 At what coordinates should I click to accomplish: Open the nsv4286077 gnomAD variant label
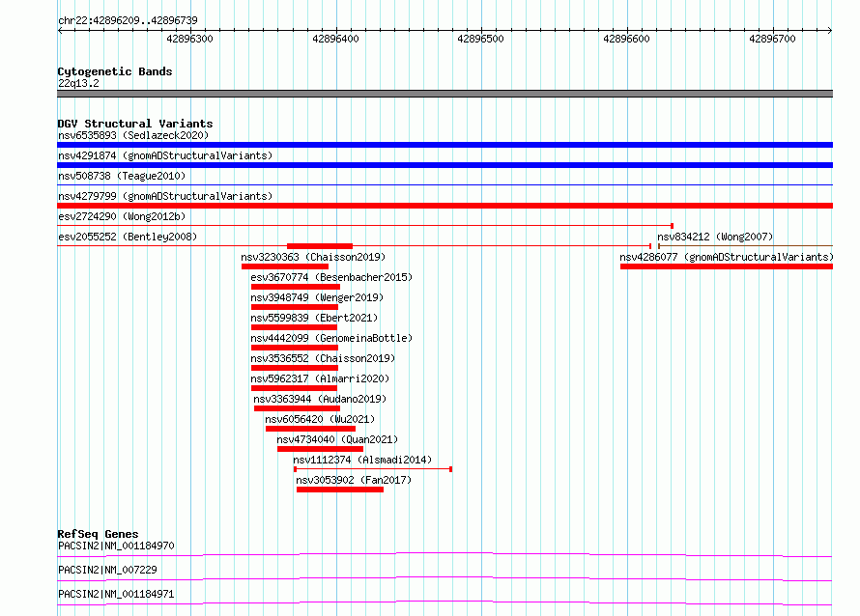pos(727,257)
